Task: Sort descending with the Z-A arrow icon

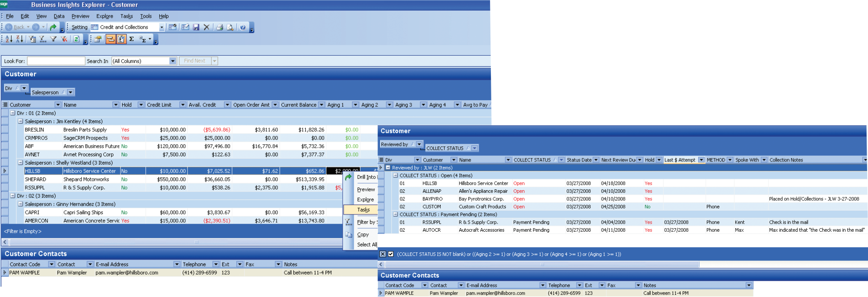Action: [x=19, y=39]
